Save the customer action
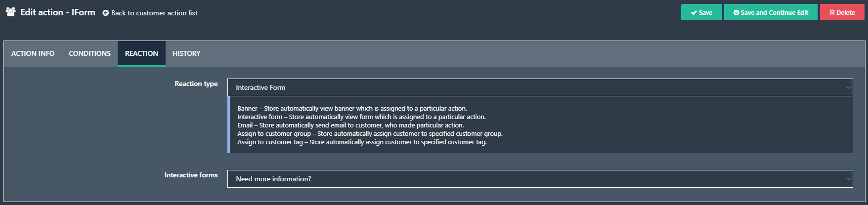Screen dimensions: 868x205 click(701, 12)
